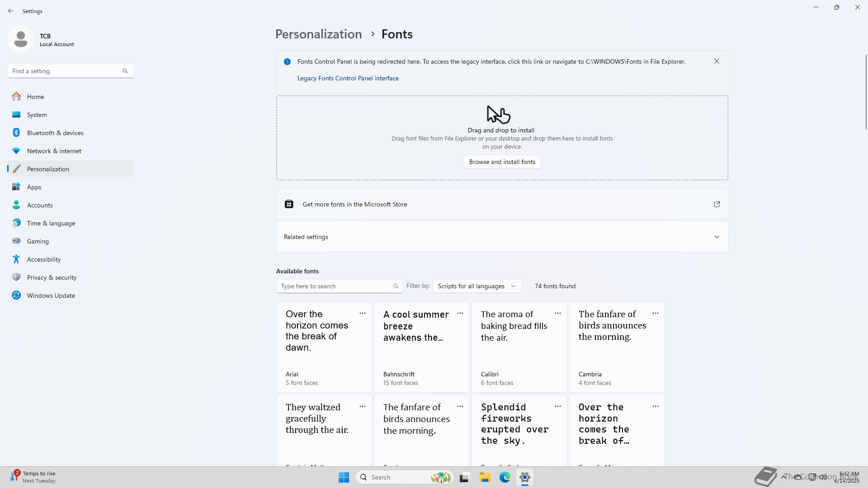Click the Windows Start button
Image resolution: width=868 pixels, height=488 pixels.
(x=344, y=477)
